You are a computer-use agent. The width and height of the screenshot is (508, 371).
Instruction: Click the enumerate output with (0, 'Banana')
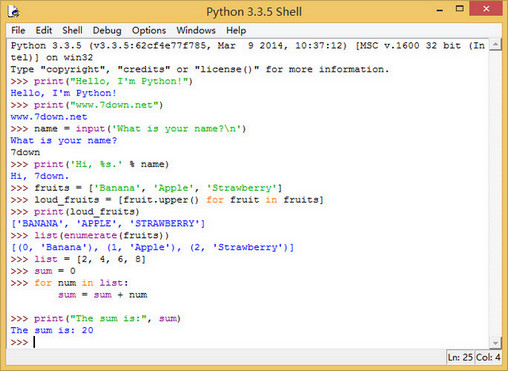[152, 247]
